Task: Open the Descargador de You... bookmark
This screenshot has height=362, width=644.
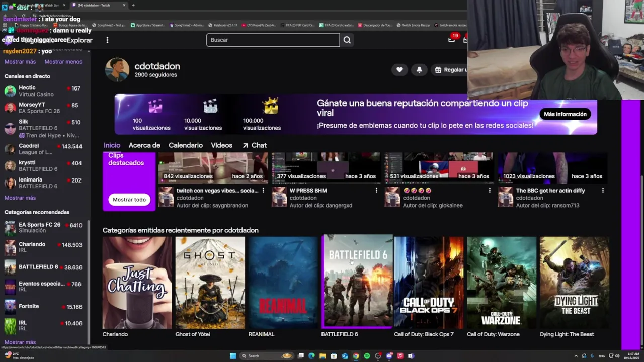Action: point(376,25)
